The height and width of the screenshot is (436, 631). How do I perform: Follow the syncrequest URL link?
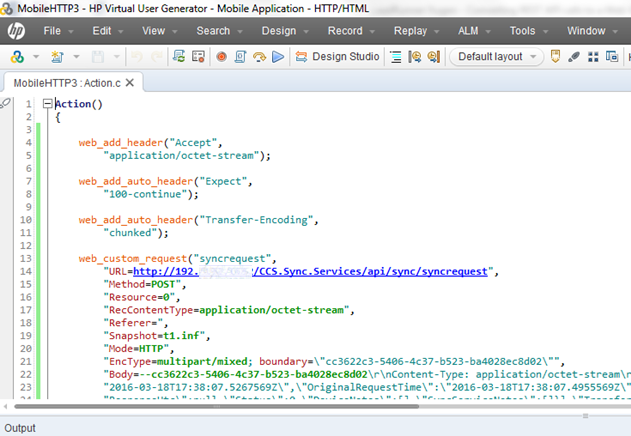click(310, 271)
